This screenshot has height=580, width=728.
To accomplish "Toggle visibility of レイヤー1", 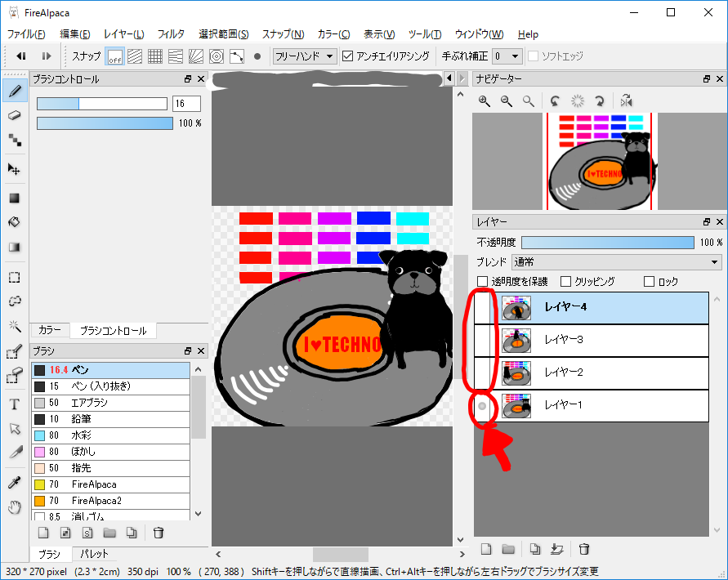I will 482,406.
